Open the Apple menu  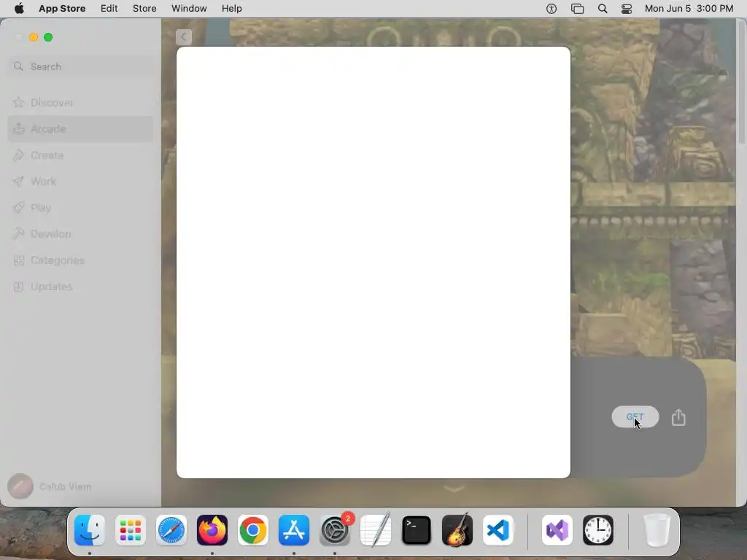[x=19, y=9]
